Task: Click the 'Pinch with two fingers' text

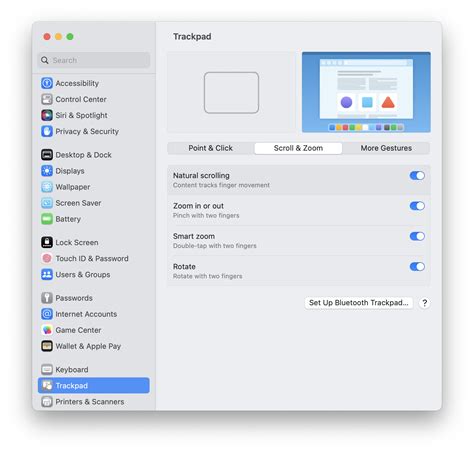Action: coord(206,215)
